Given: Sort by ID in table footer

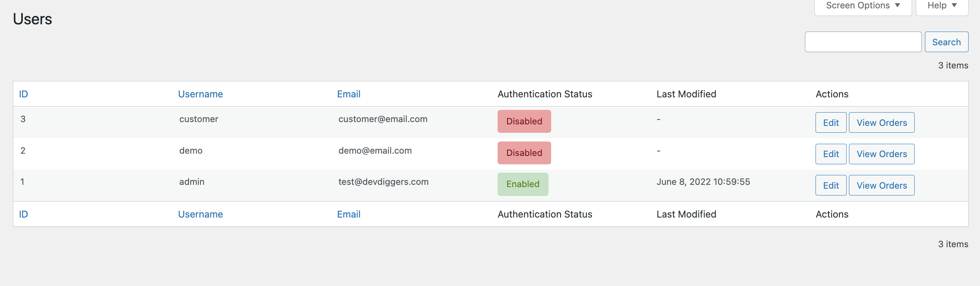Looking at the screenshot, I should 24,214.
